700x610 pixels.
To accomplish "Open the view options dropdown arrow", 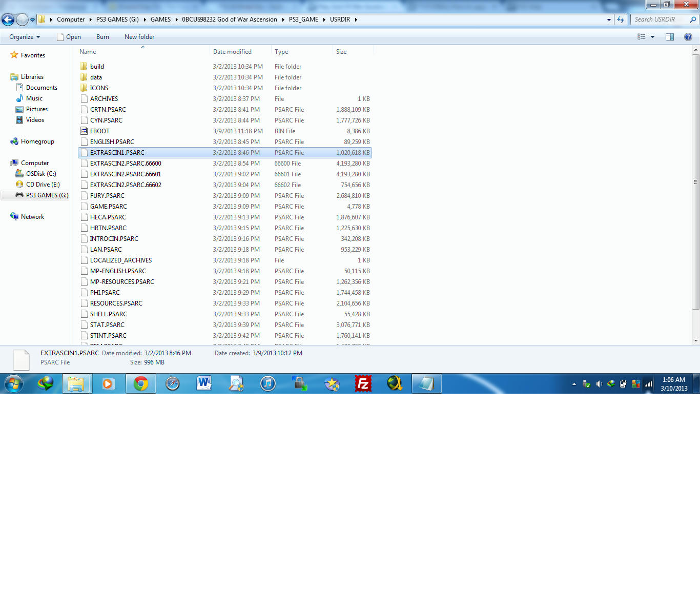I will tap(652, 37).
